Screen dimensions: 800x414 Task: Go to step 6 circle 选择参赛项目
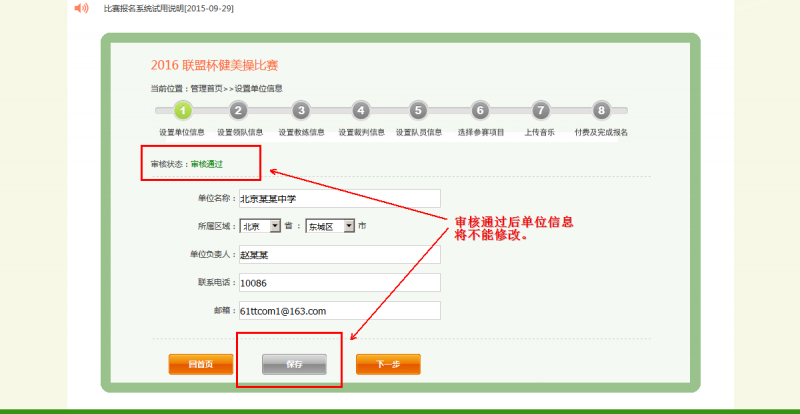click(x=480, y=111)
